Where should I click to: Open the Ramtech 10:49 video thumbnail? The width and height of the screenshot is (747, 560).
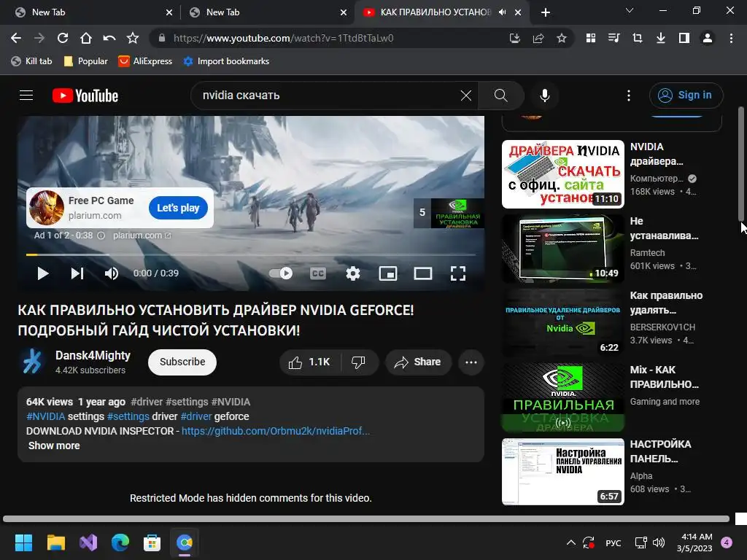(562, 248)
